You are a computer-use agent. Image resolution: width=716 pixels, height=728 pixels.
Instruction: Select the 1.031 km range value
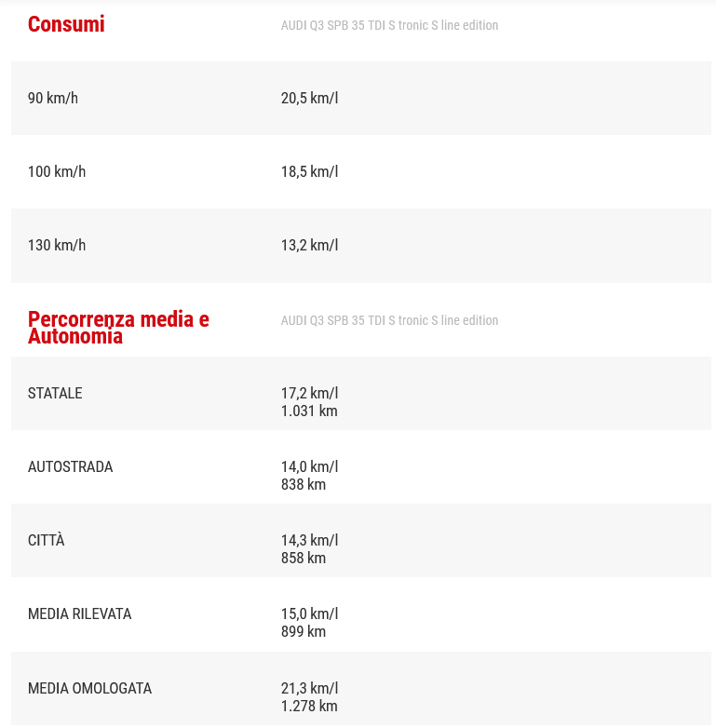pyautogui.click(x=309, y=411)
